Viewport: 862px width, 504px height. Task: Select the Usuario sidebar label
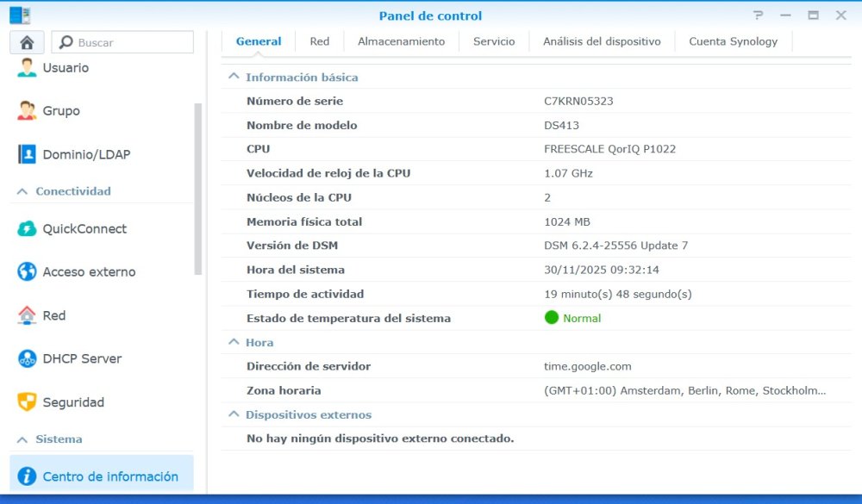click(66, 67)
